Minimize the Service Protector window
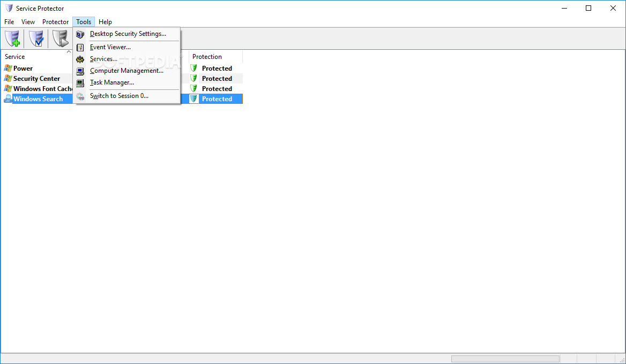The image size is (626, 364). coord(564,8)
